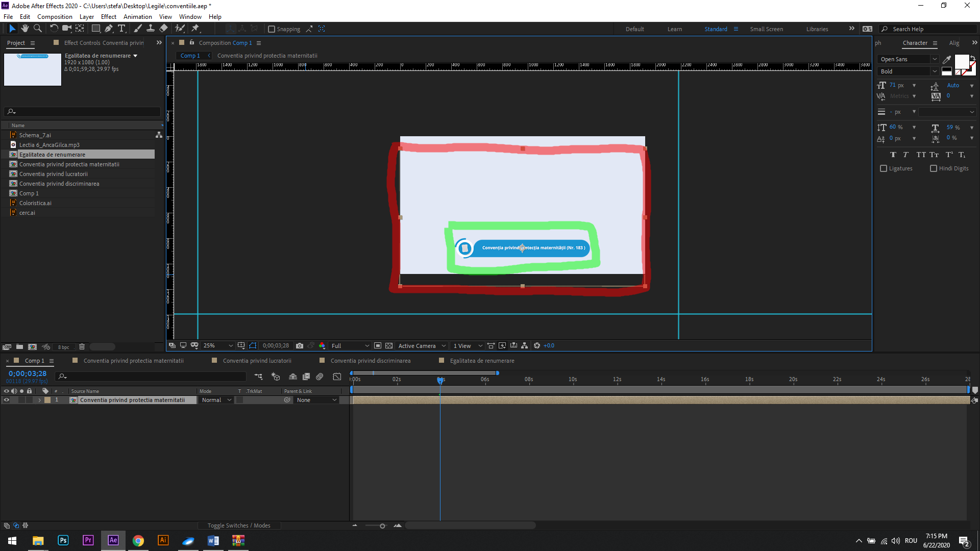Choose the Rotation tool
Viewport: 980px width, 551px height.
click(54, 29)
